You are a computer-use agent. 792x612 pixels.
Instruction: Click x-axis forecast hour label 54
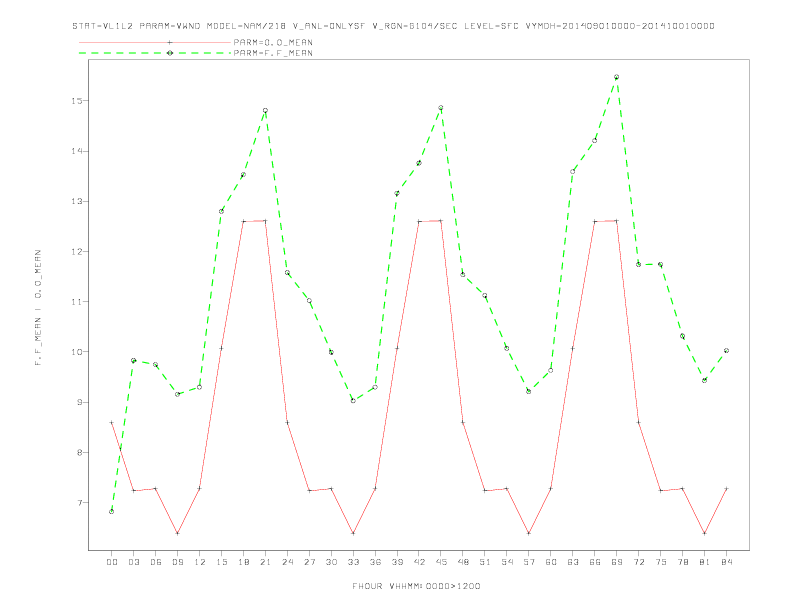tap(507, 562)
